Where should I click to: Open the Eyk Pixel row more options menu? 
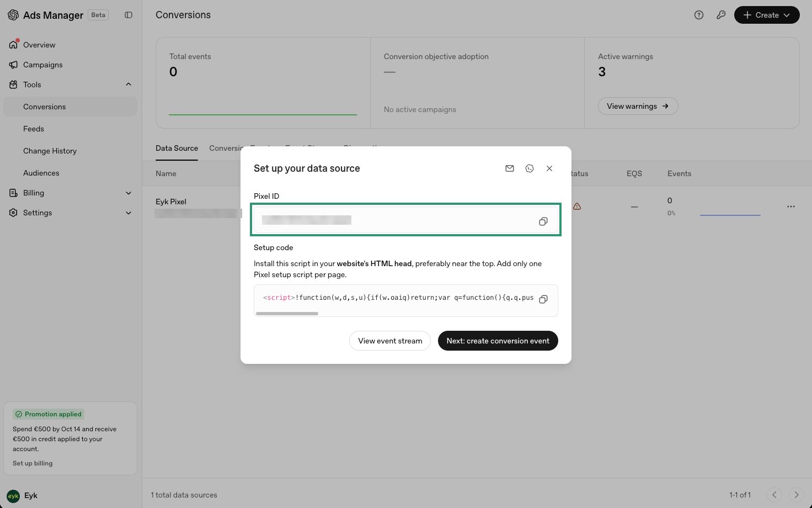[x=791, y=207]
